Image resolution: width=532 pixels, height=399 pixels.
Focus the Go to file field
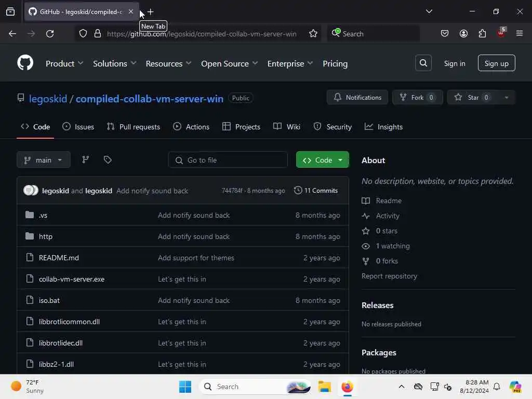[x=228, y=160]
